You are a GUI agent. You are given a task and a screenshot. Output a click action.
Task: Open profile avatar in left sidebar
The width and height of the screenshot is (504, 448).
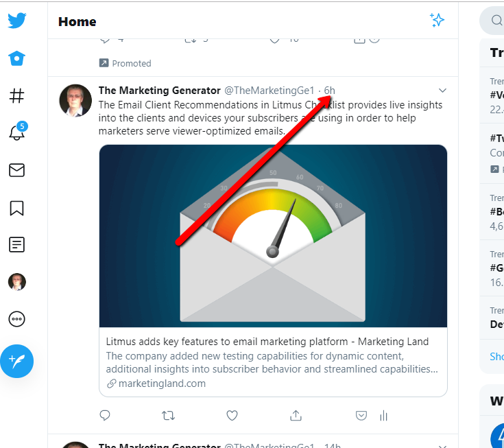coord(16,282)
